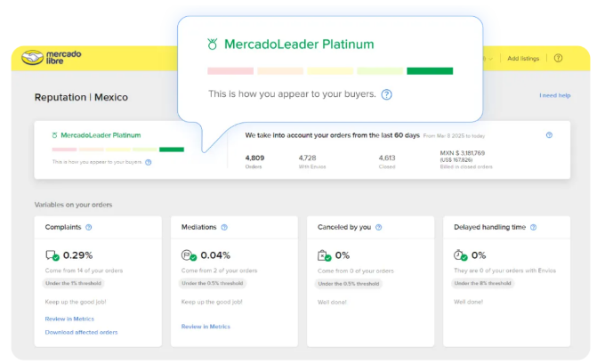Click the small red bar in reputation card
Screen dimensions: 597x364
point(64,150)
